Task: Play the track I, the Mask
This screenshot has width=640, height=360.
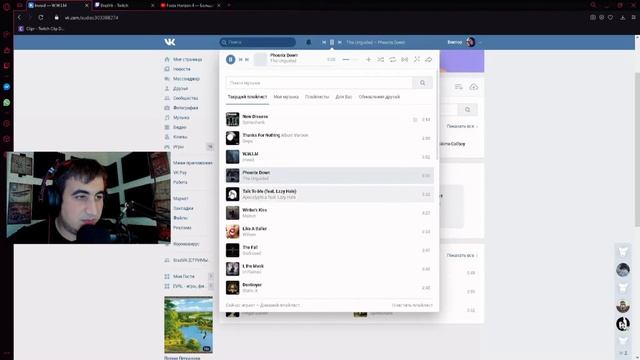Action: pos(329,269)
